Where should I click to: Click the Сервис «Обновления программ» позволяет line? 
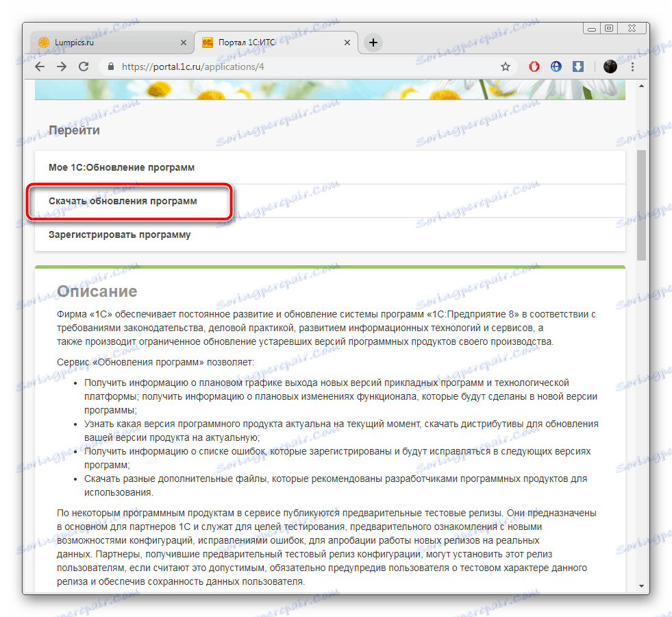(x=155, y=362)
